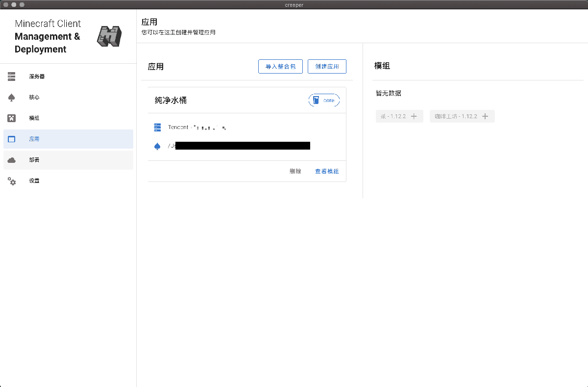Click the 导入整合包 (Import modpack) button
Image resolution: width=588 pixels, height=387 pixels.
280,66
